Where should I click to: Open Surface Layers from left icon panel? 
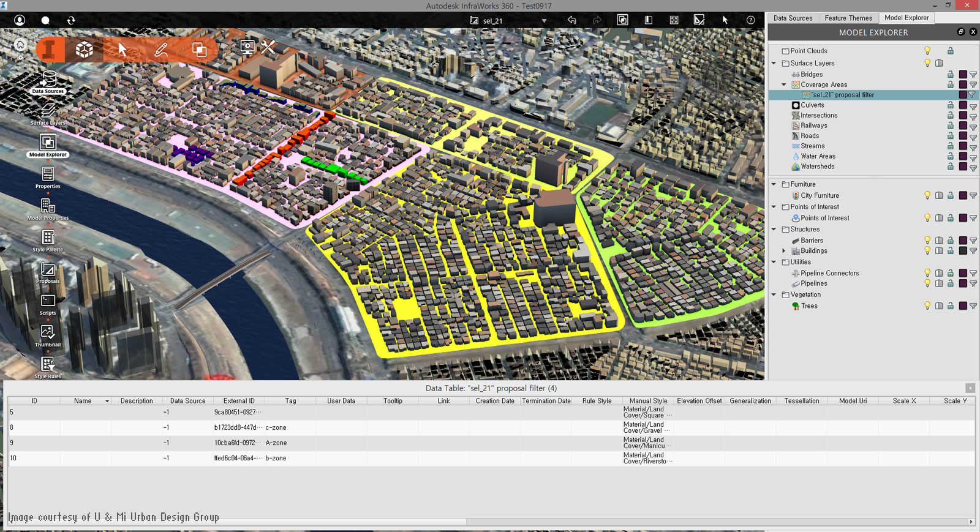[48, 114]
